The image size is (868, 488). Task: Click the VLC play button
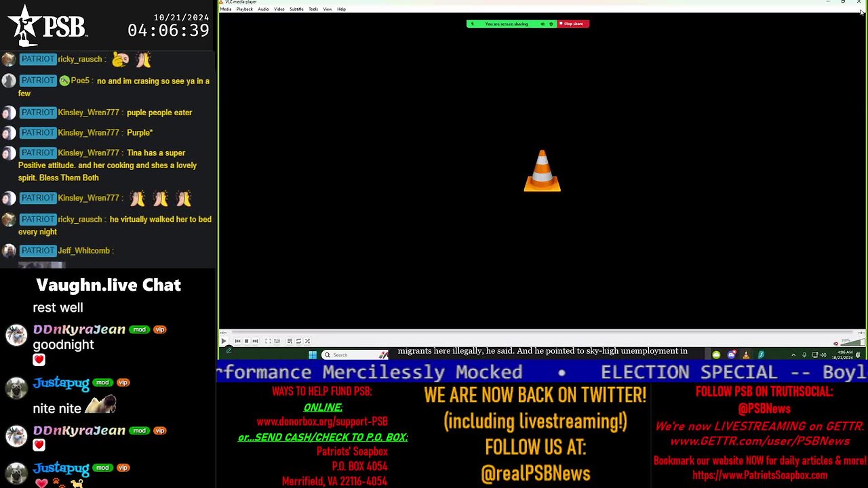(x=224, y=341)
